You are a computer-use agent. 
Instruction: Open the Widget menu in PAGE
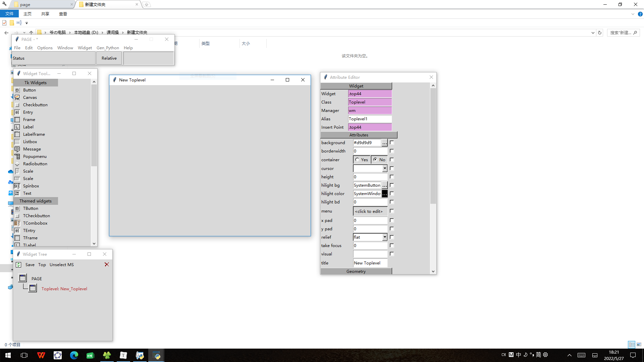(85, 48)
